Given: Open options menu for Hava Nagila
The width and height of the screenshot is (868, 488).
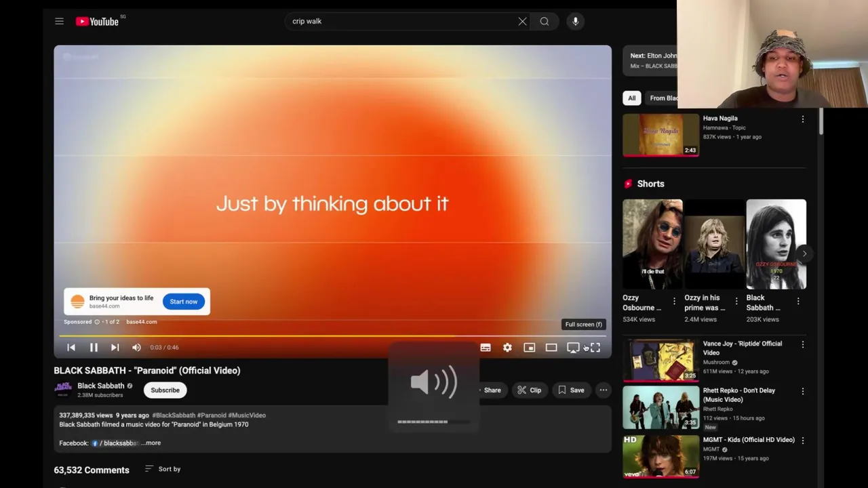Looking at the screenshot, I should coord(803,119).
